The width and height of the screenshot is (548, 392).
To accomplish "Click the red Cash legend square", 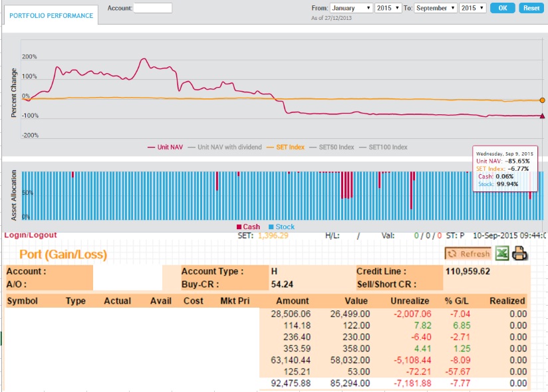I will pos(239,227).
